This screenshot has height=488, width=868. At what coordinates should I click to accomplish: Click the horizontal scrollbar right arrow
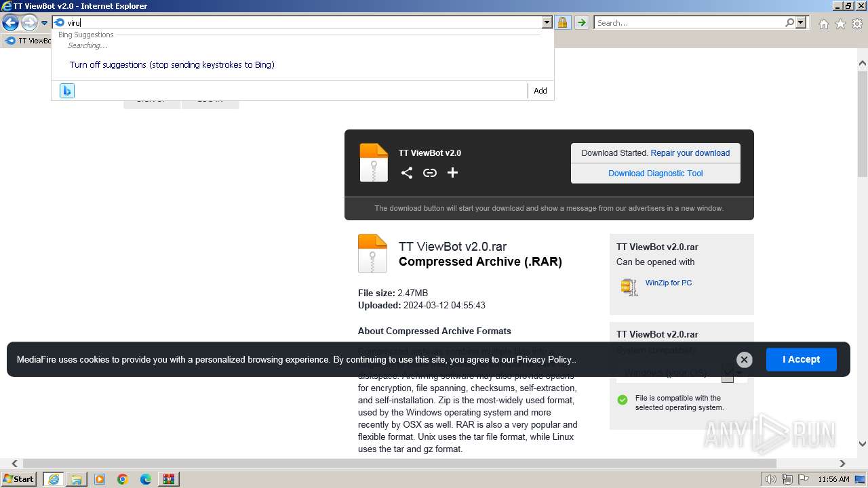click(x=842, y=464)
